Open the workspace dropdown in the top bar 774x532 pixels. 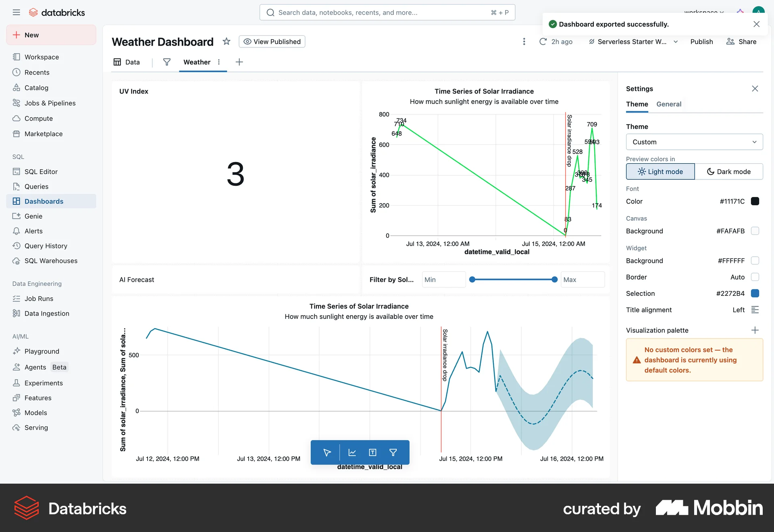point(703,12)
